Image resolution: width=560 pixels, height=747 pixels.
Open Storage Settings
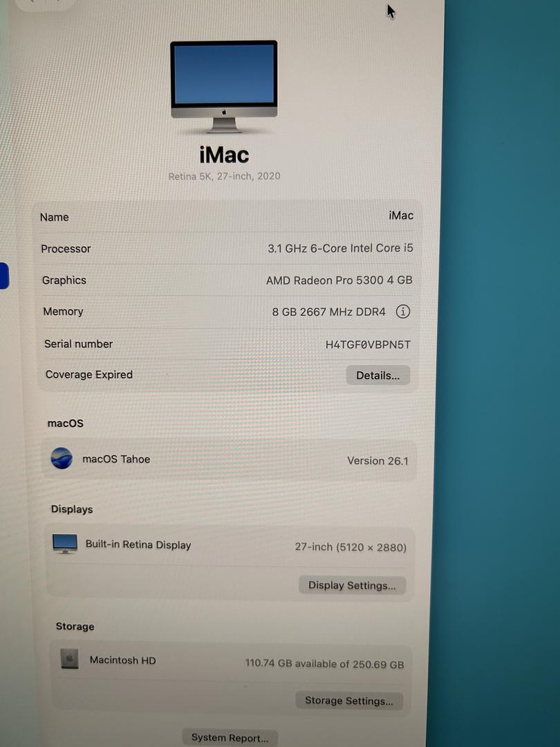(349, 700)
